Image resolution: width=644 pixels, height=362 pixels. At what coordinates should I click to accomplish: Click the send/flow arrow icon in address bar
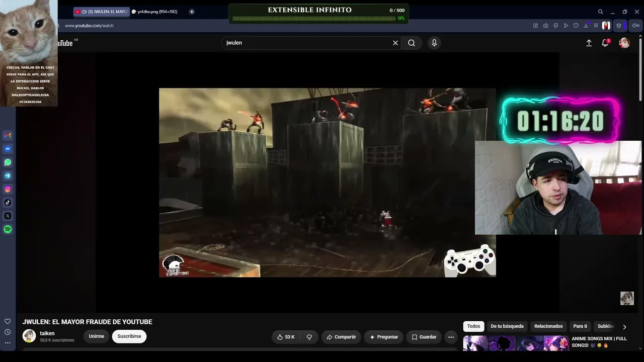point(566,26)
